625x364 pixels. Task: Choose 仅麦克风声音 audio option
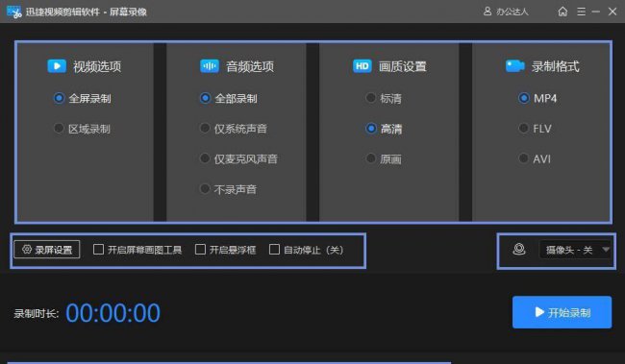[x=205, y=158]
